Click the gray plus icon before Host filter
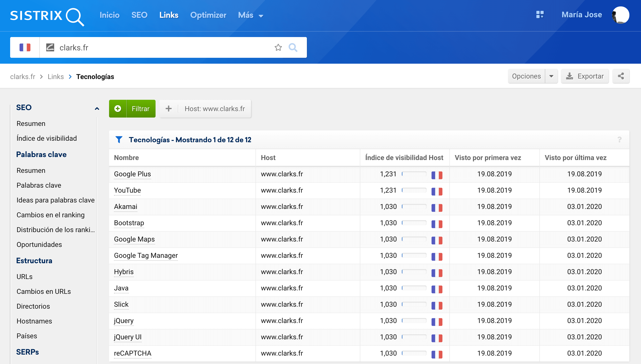Screen dimensions: 641x364 [x=169, y=109]
